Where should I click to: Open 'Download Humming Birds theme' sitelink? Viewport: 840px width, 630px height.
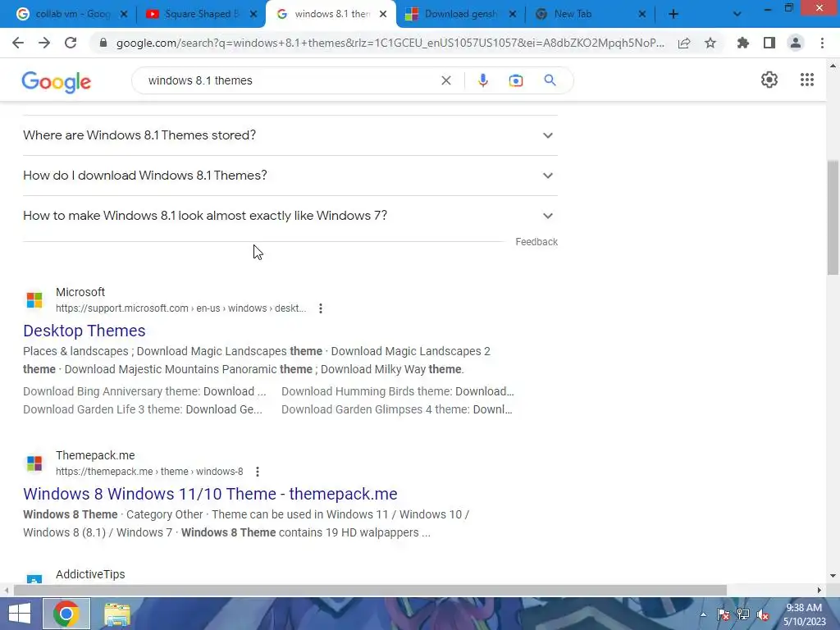[398, 391]
